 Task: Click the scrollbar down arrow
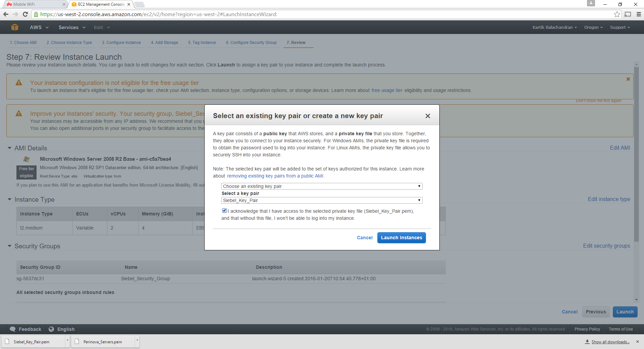point(636,300)
